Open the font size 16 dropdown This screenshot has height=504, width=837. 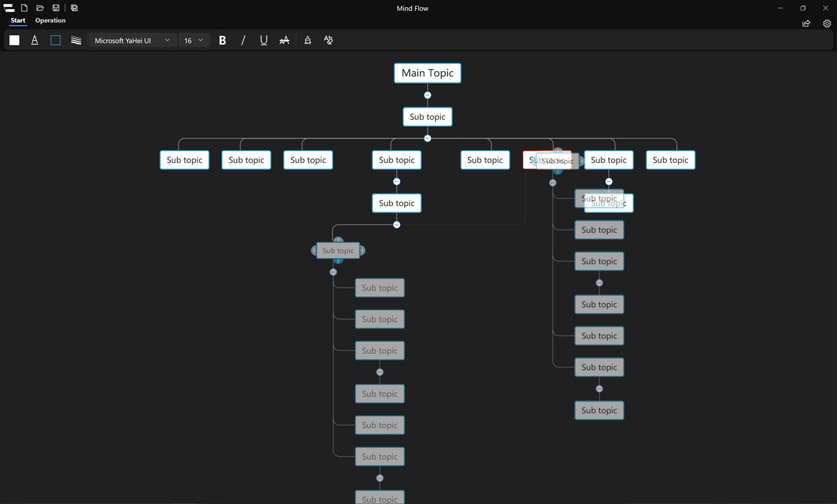[193, 40]
